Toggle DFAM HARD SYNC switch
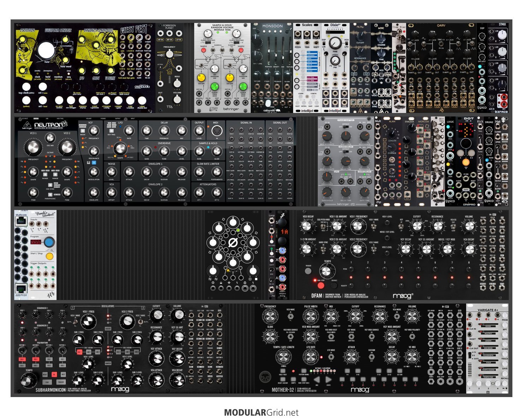 [323, 249]
